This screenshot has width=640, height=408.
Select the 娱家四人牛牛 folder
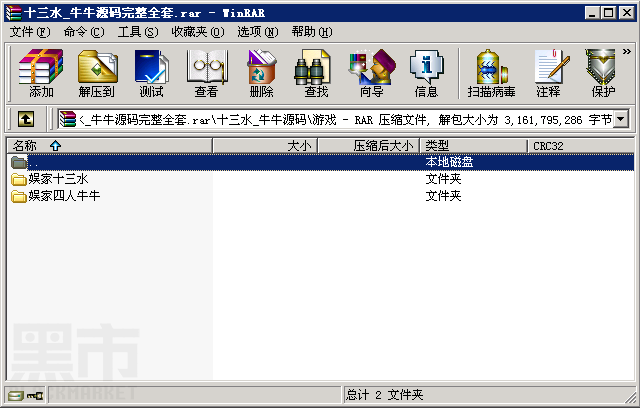click(x=56, y=196)
